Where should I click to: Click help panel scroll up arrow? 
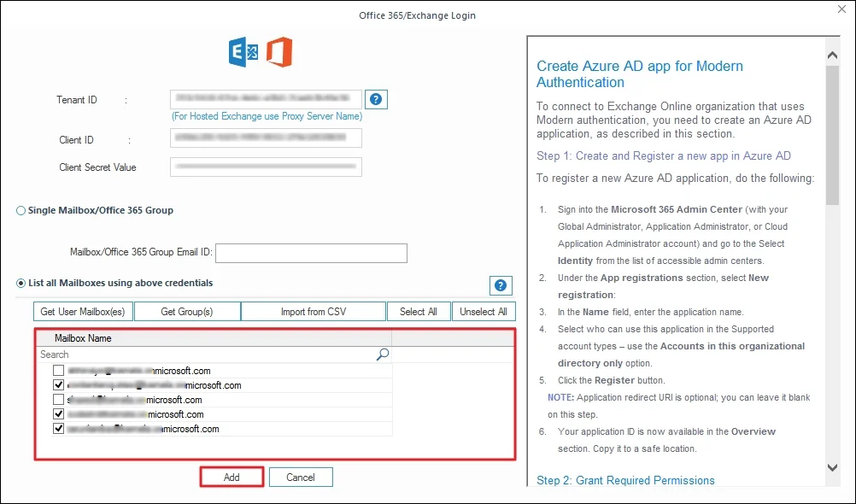tap(832, 56)
